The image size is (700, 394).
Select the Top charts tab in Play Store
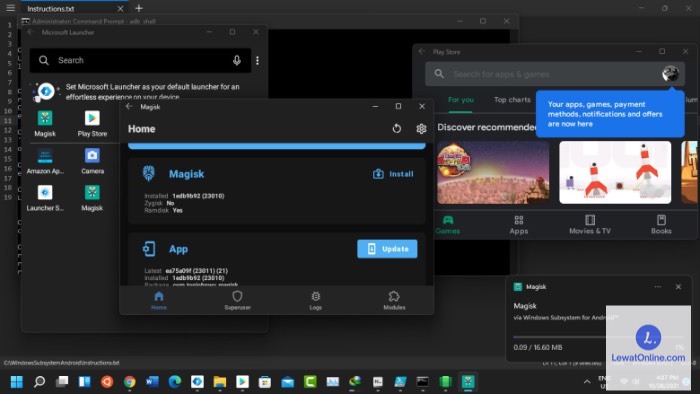click(x=512, y=100)
